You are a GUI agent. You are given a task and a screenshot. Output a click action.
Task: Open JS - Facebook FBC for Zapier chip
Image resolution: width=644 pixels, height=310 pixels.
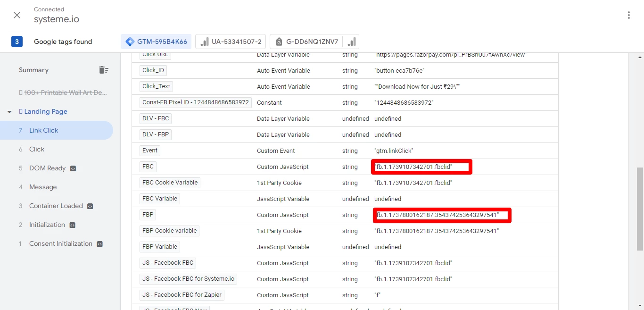[x=182, y=295]
